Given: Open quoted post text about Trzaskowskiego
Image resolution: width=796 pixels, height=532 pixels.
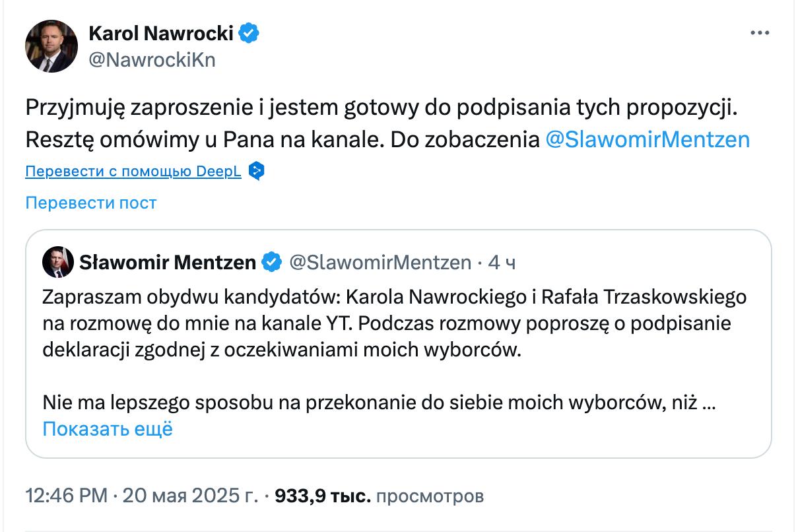Looking at the screenshot, I should point(393,323).
